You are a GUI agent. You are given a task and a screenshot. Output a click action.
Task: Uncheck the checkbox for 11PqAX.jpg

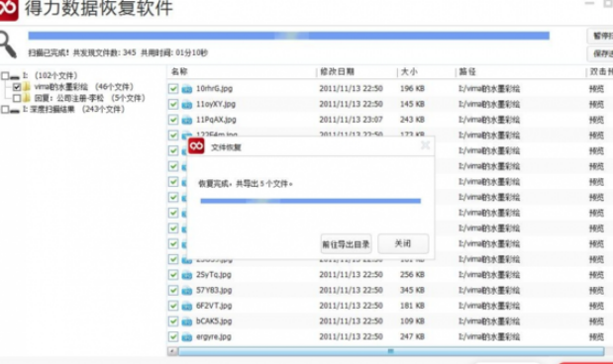tap(173, 120)
